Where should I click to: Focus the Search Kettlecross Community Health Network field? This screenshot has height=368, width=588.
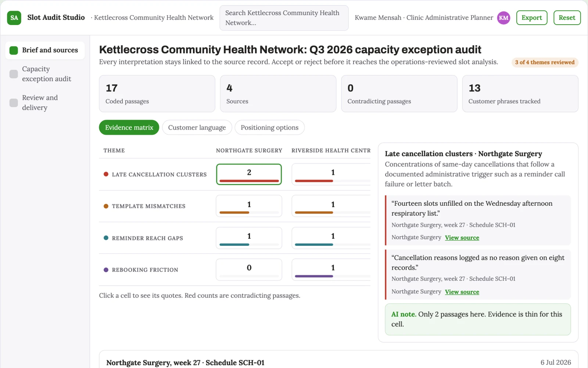click(284, 18)
